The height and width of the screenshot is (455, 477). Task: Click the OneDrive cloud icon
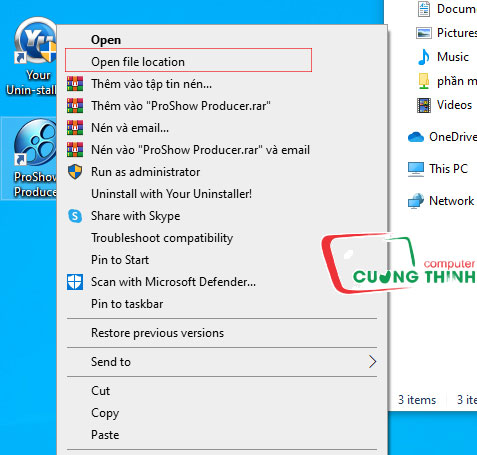pyautogui.click(x=416, y=137)
